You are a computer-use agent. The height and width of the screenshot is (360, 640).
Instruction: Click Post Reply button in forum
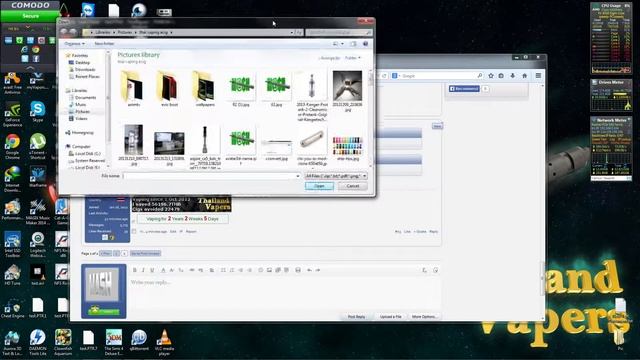click(356, 317)
